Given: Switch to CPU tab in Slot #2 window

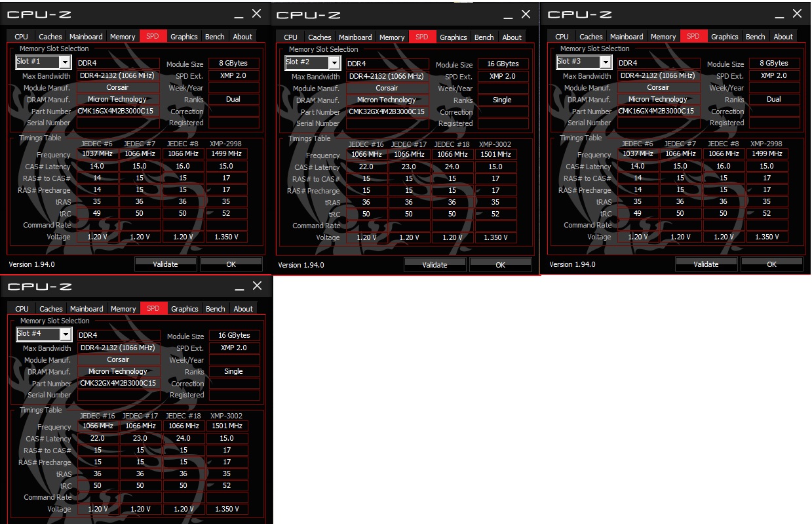Looking at the screenshot, I should 290,37.
